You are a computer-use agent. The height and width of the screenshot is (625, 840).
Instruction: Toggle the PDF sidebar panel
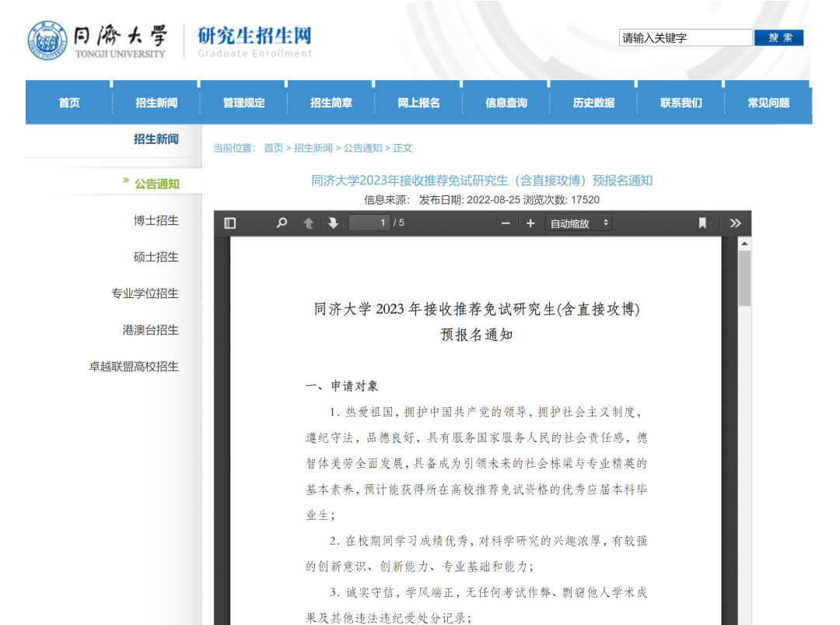[229, 223]
